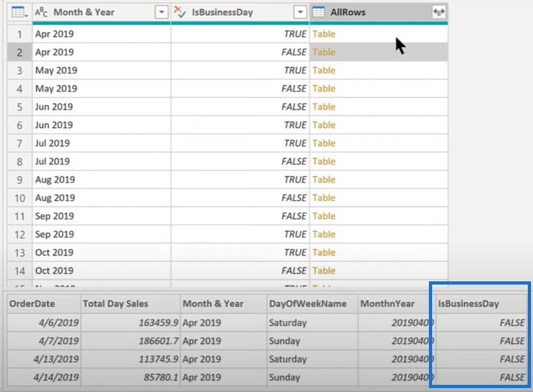Open the Table link in row 13

pos(324,253)
